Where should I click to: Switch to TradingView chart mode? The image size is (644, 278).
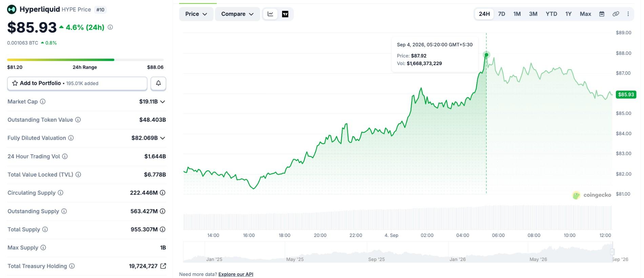(285, 14)
